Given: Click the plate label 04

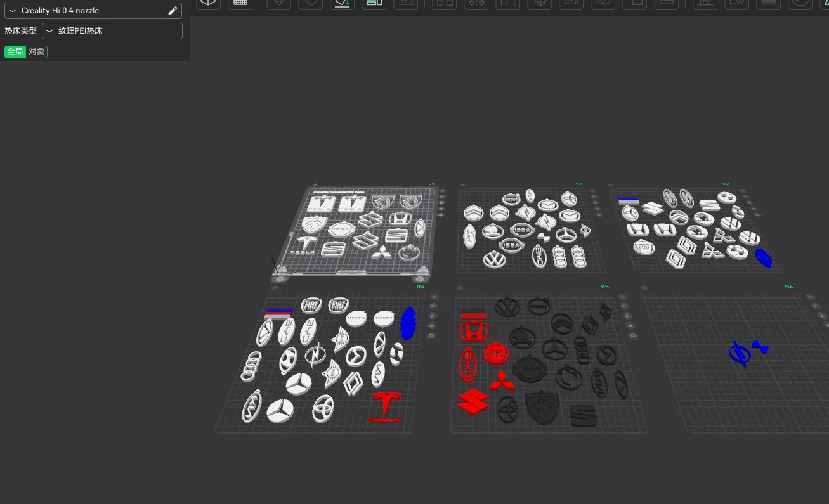Looking at the screenshot, I should point(420,287).
